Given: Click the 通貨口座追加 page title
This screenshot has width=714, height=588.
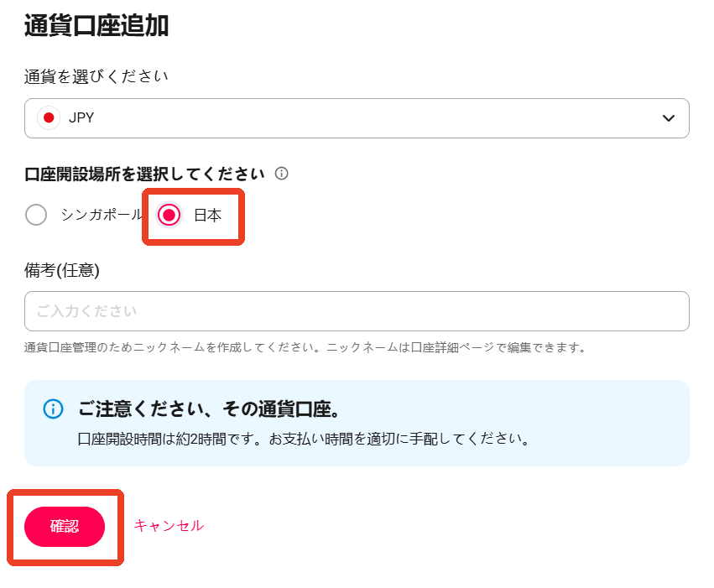Looking at the screenshot, I should (x=96, y=25).
